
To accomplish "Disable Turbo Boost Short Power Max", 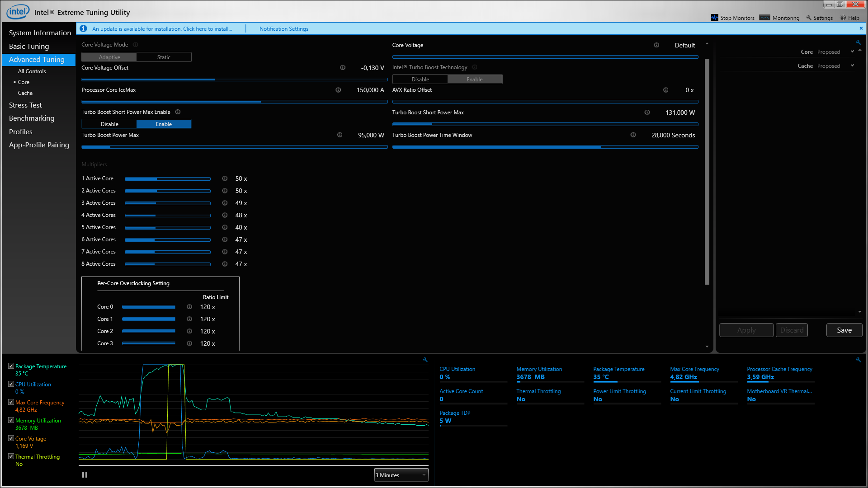I will [x=109, y=124].
